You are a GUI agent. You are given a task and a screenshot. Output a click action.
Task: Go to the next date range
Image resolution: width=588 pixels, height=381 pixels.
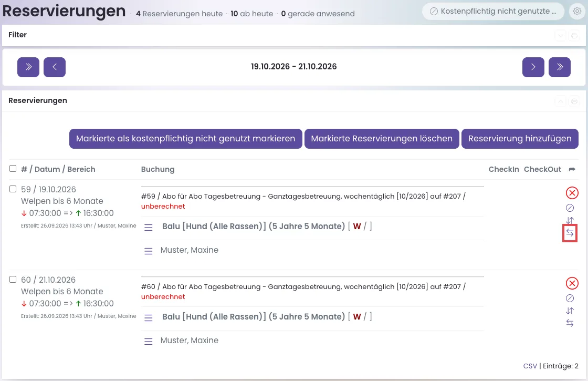coord(533,67)
